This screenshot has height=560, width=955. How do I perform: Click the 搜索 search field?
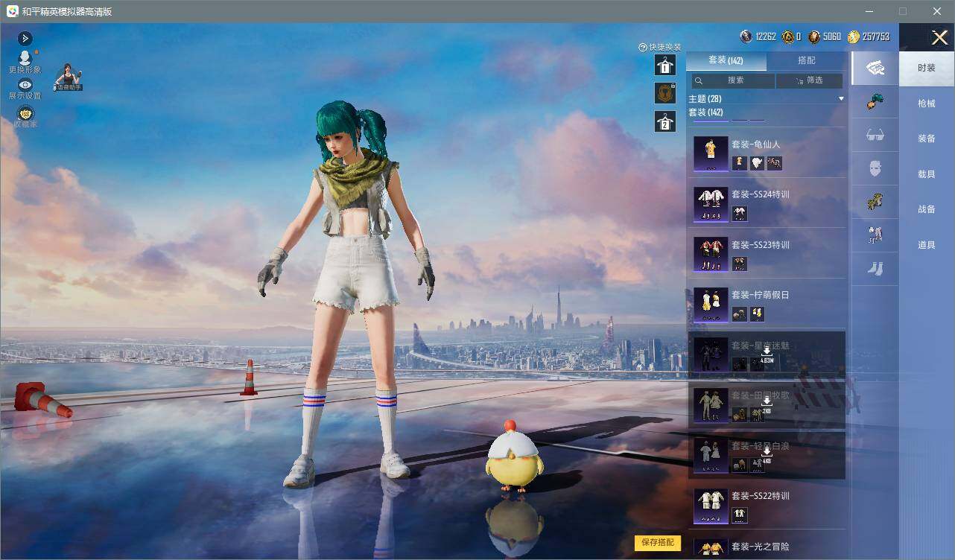(x=732, y=80)
